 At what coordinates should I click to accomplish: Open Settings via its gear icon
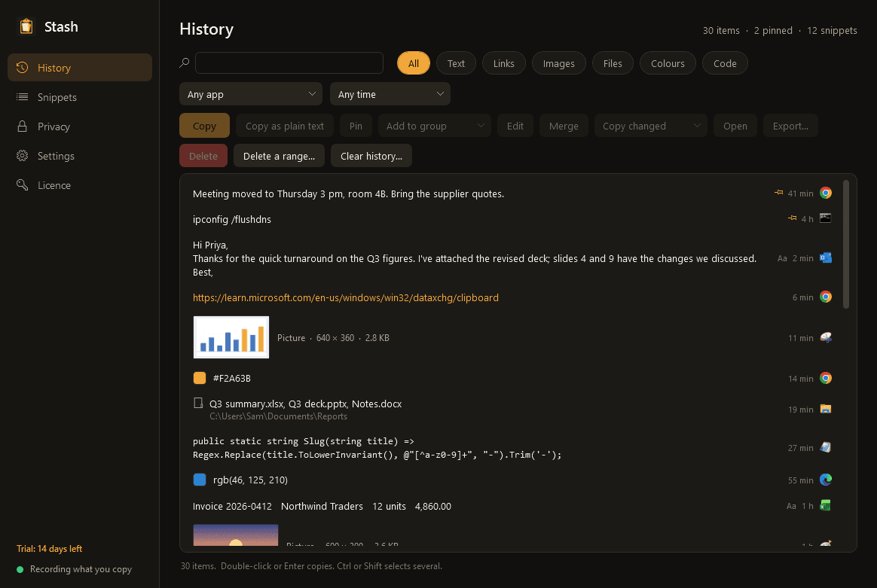(23, 156)
